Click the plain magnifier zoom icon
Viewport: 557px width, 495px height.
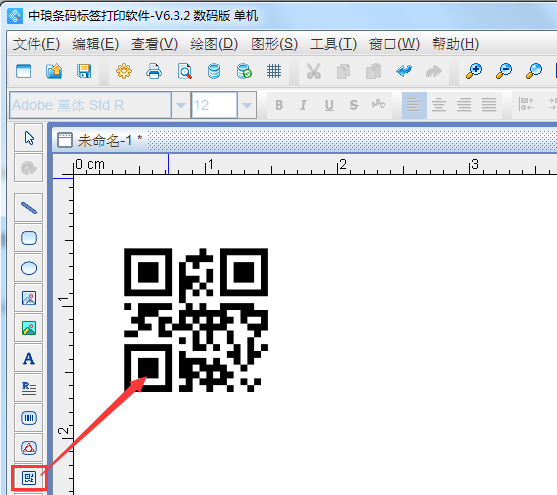point(534,71)
